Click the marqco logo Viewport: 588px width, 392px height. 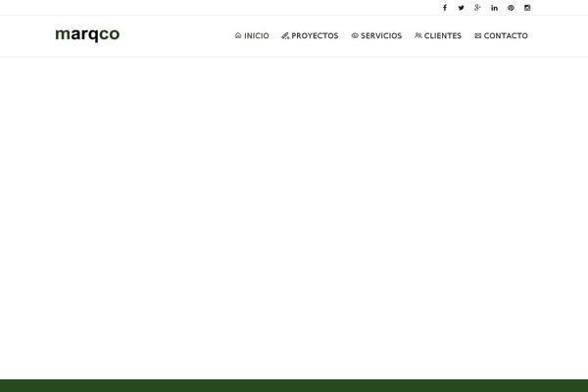click(x=87, y=34)
